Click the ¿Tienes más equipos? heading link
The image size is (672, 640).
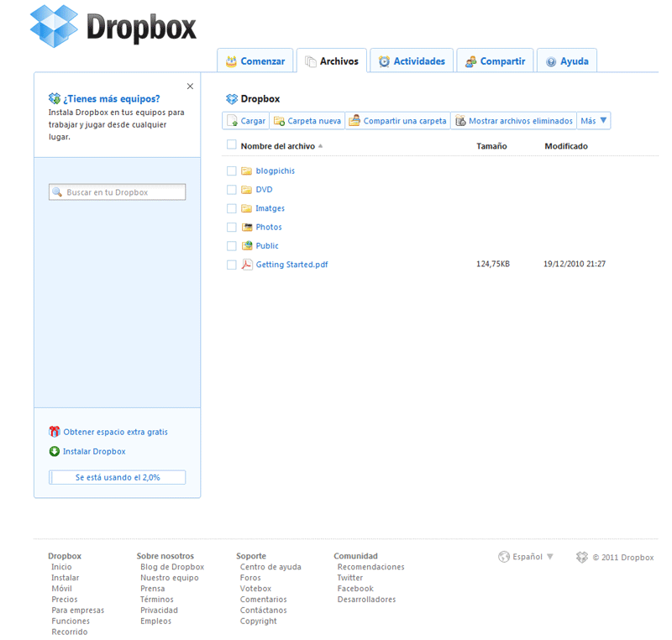[112, 99]
